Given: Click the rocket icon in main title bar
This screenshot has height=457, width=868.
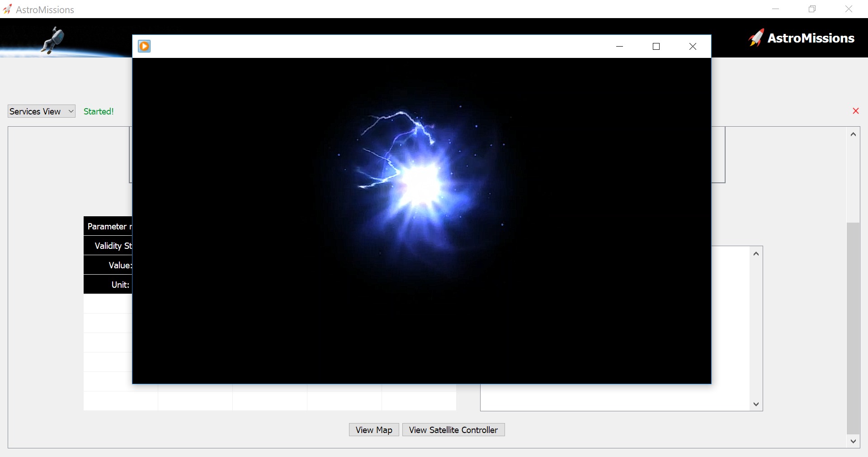Looking at the screenshot, I should (x=7, y=10).
